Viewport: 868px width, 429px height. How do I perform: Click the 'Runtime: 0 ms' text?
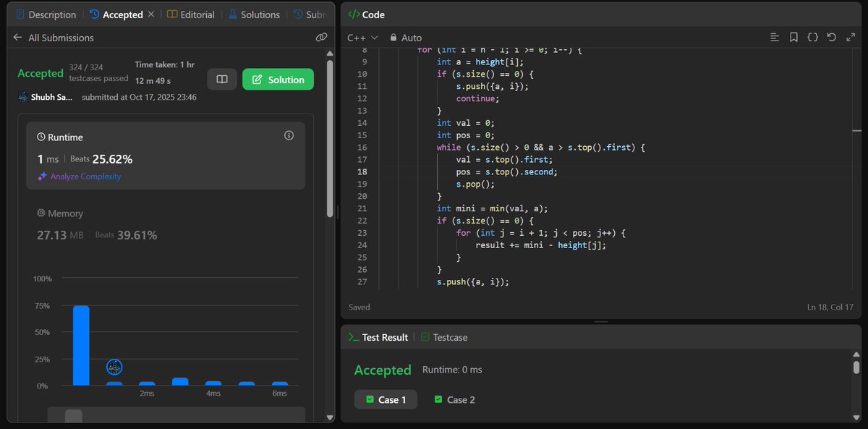(x=452, y=370)
